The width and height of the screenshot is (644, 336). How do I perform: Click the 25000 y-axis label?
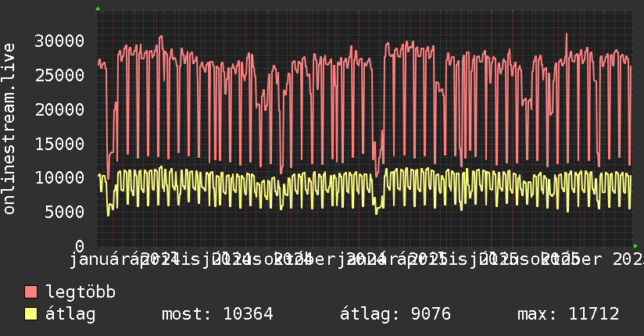pyautogui.click(x=59, y=75)
